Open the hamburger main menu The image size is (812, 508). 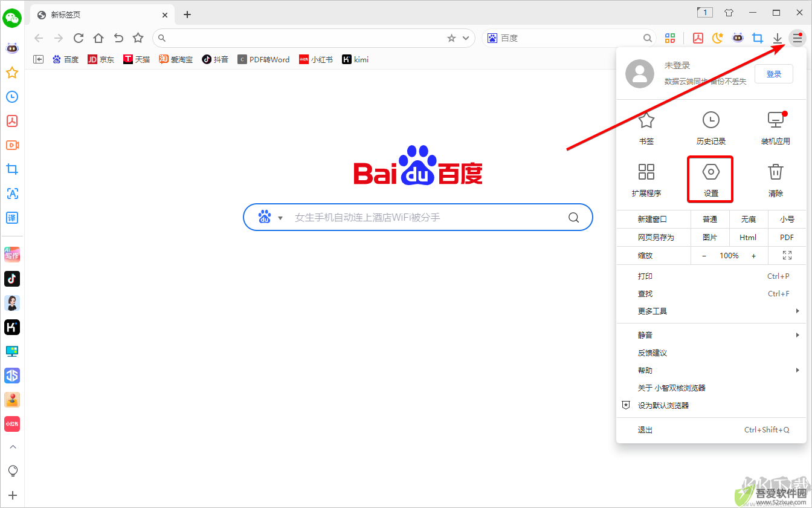[x=797, y=38]
